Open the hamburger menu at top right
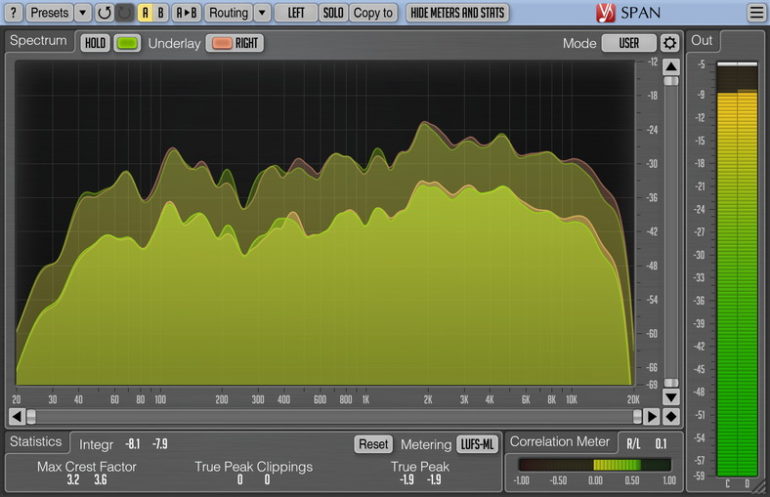 click(x=755, y=13)
